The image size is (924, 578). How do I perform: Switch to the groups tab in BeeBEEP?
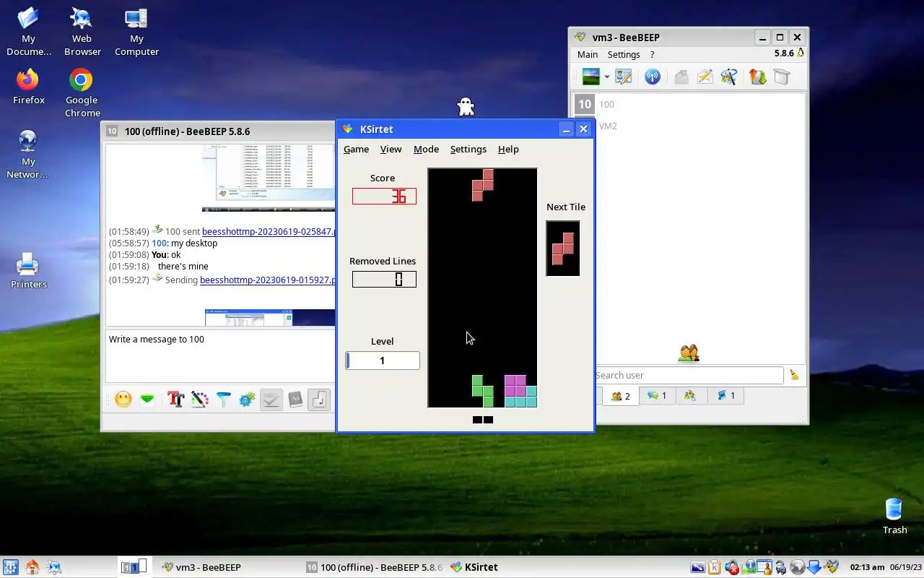click(690, 396)
